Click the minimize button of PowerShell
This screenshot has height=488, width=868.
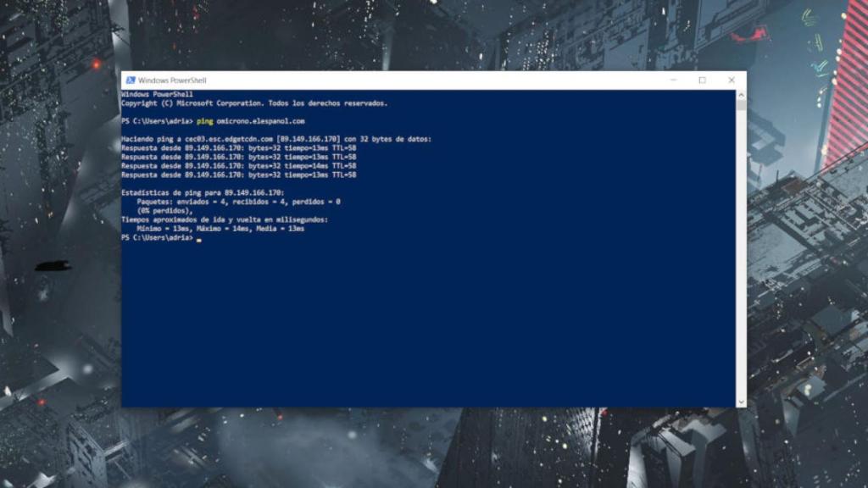pos(672,80)
